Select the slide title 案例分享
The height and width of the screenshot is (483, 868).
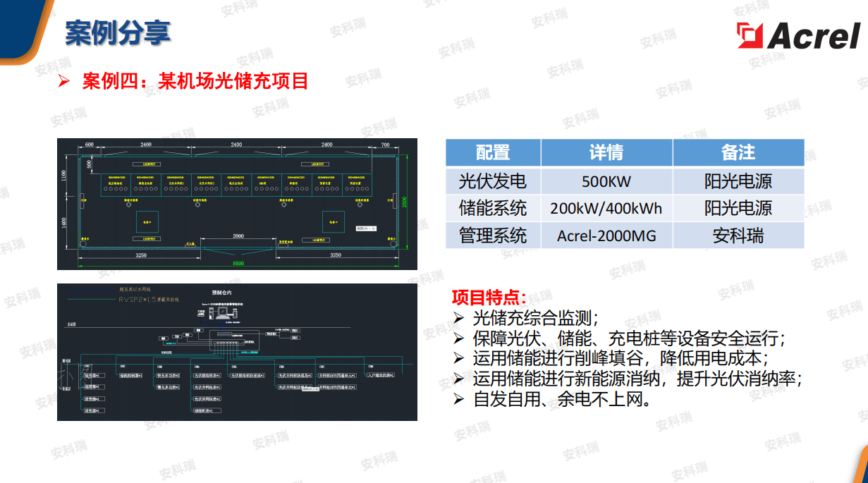pyautogui.click(x=118, y=33)
